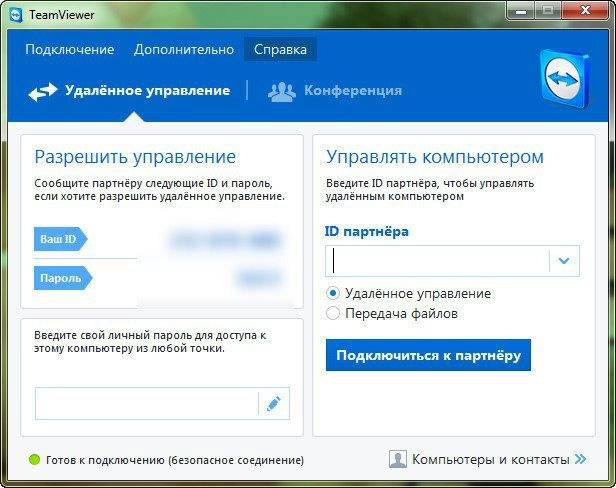
Task: Close the TeamViewer window
Action: (586, 11)
